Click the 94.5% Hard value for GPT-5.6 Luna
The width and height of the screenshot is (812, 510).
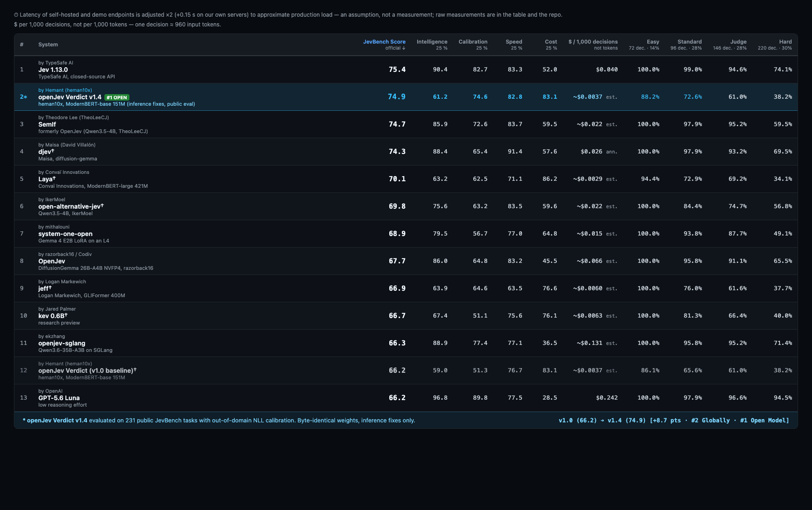[783, 398]
